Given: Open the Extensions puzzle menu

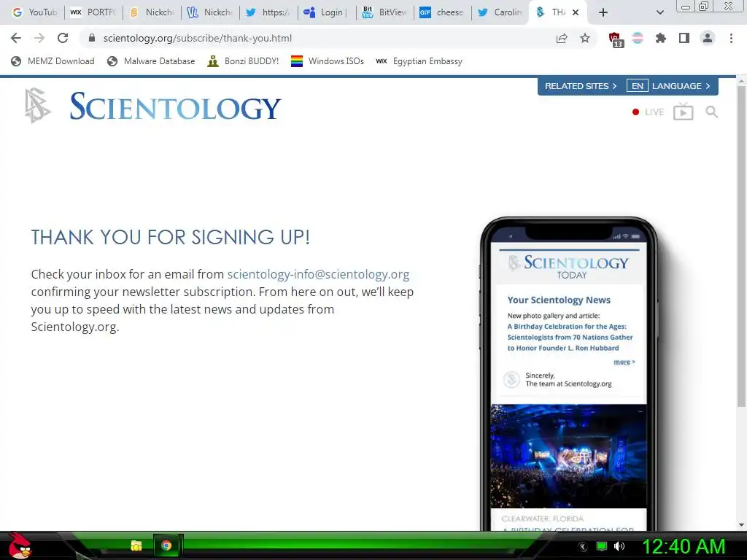Looking at the screenshot, I should point(660,38).
